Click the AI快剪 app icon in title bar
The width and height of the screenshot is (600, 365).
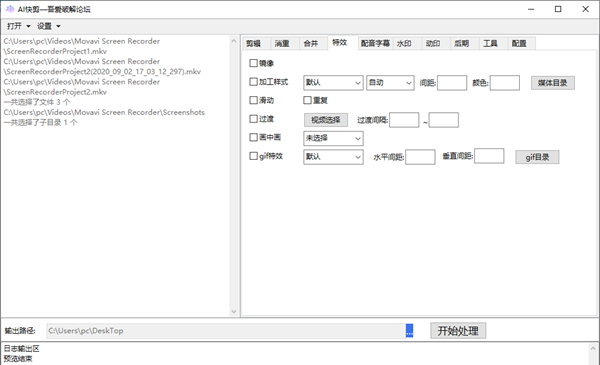pyautogui.click(x=10, y=9)
